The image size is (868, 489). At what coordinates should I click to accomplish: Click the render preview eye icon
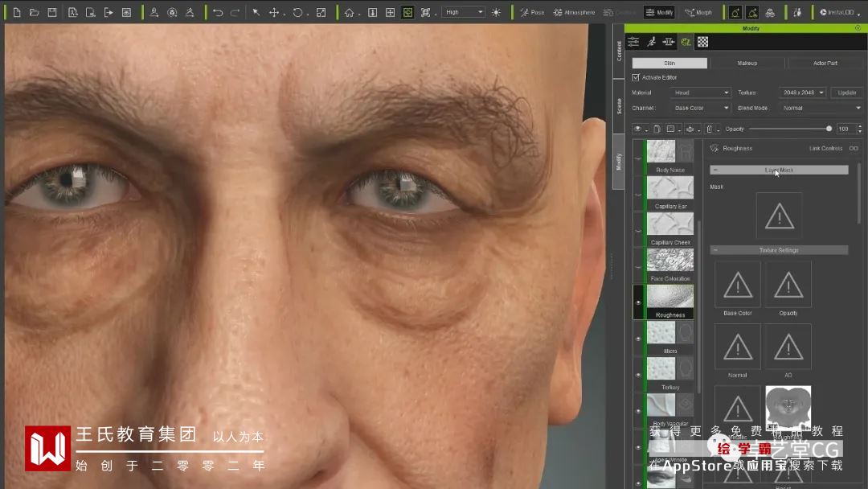tap(127, 12)
